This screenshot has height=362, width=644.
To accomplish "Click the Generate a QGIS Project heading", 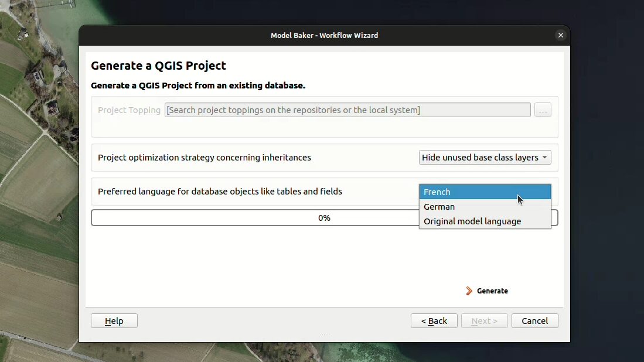I will pyautogui.click(x=158, y=66).
